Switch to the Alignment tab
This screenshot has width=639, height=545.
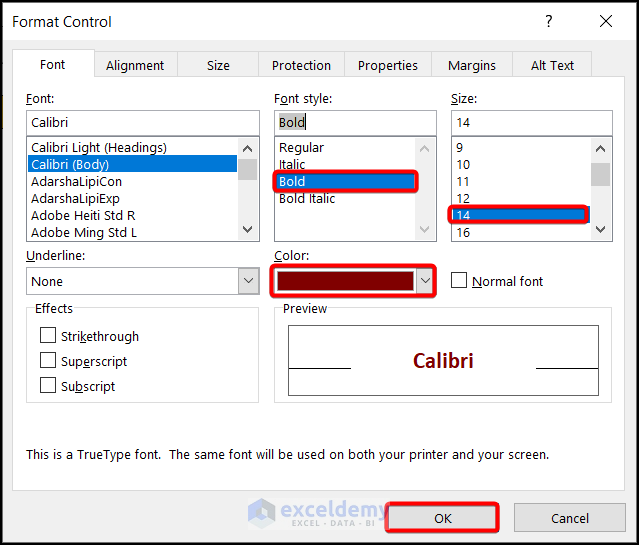(135, 65)
